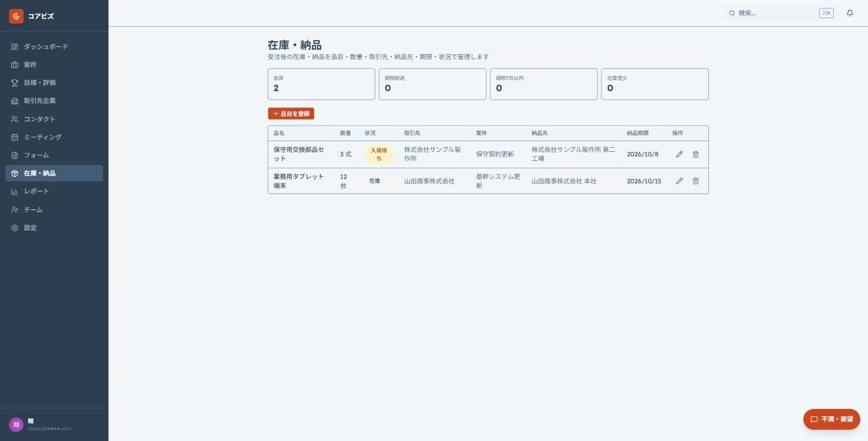Click the 期限超過 summary card

[432, 84]
